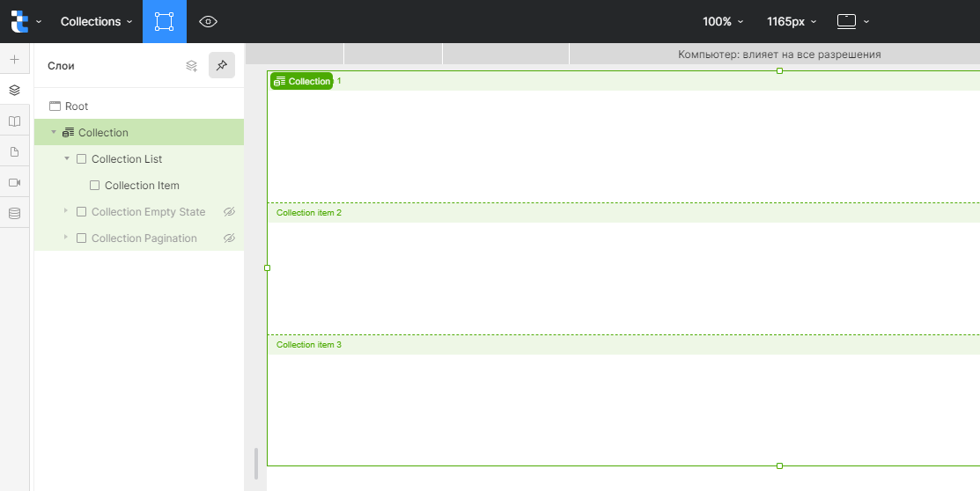Open the database CMS icon in the sidebar

pos(15,213)
